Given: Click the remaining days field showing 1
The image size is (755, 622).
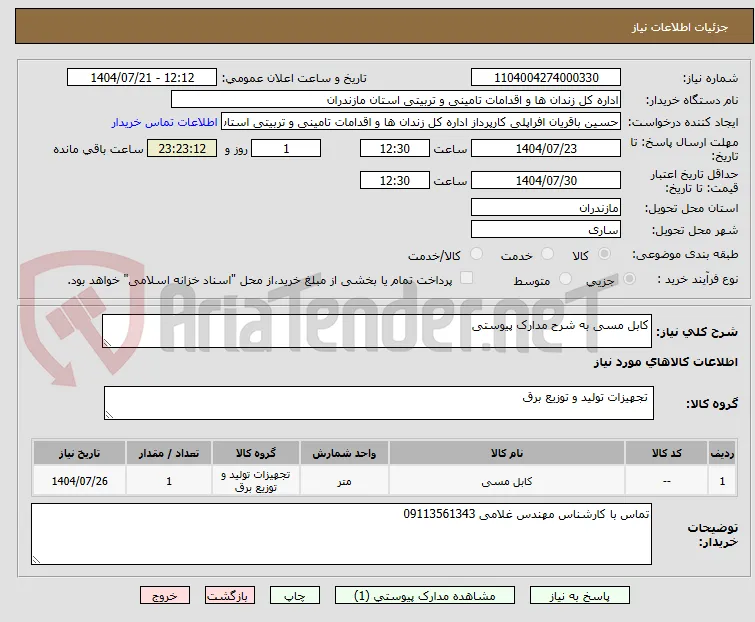Looking at the screenshot, I should [x=286, y=148].
